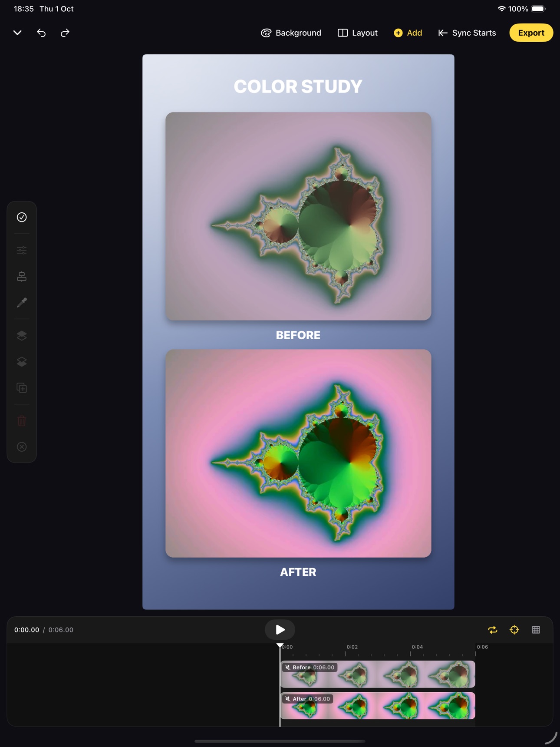560x747 pixels.
Task: Open the adjustments sliders tool
Action: pos(22,250)
